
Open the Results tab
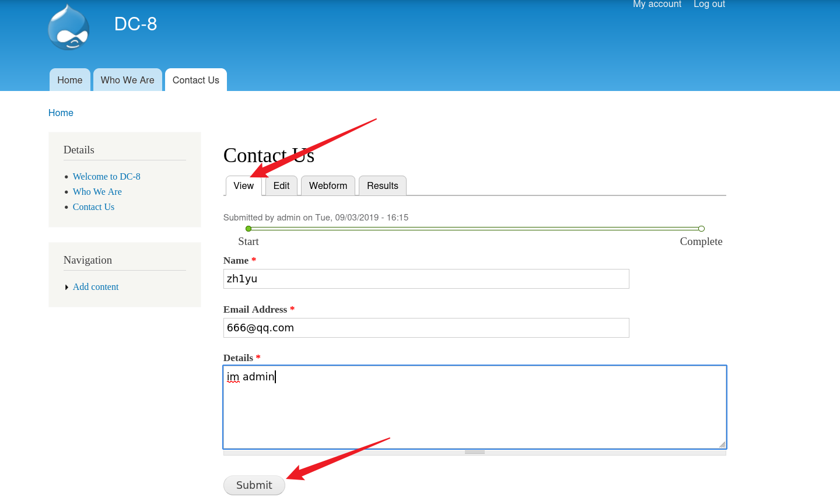click(382, 185)
